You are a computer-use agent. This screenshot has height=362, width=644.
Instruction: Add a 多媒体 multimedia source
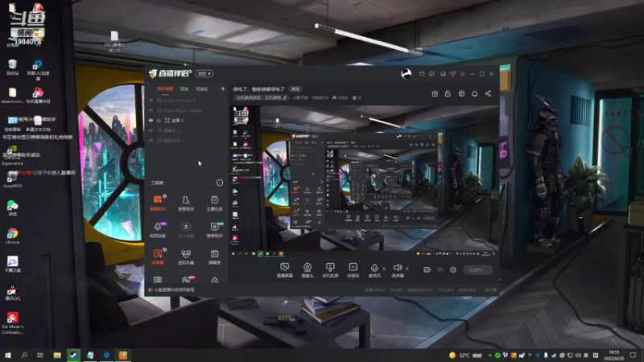[x=353, y=270]
